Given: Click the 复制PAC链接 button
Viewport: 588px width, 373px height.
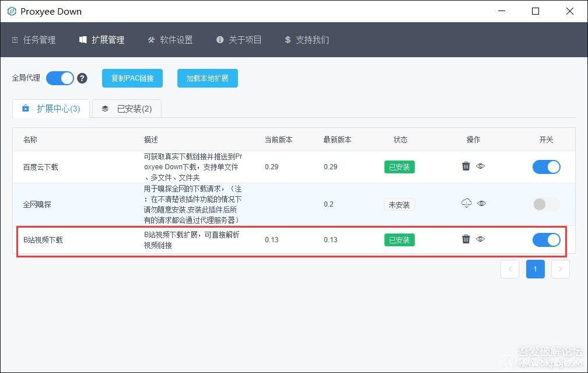Looking at the screenshot, I should click(132, 78).
